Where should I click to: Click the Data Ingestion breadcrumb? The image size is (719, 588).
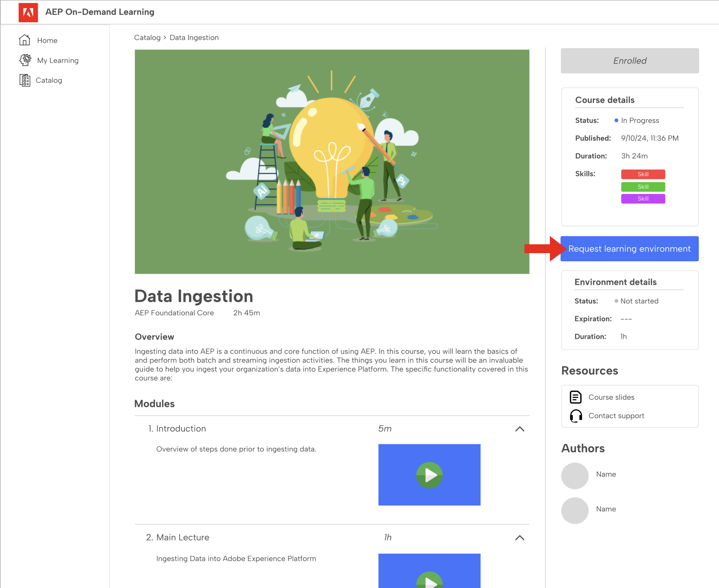click(x=194, y=37)
